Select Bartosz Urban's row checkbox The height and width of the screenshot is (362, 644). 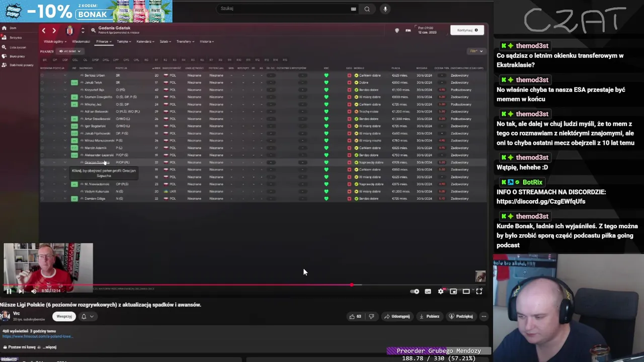tap(42, 75)
